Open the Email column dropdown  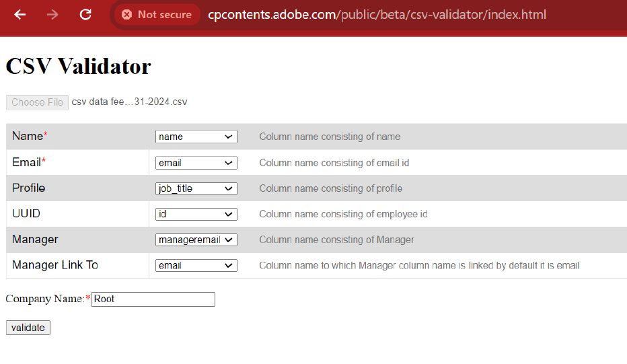(196, 163)
